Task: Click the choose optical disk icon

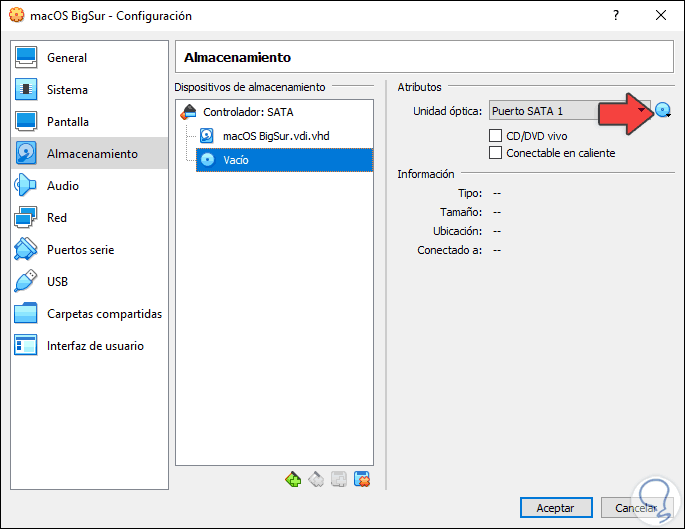Action: pos(663,111)
